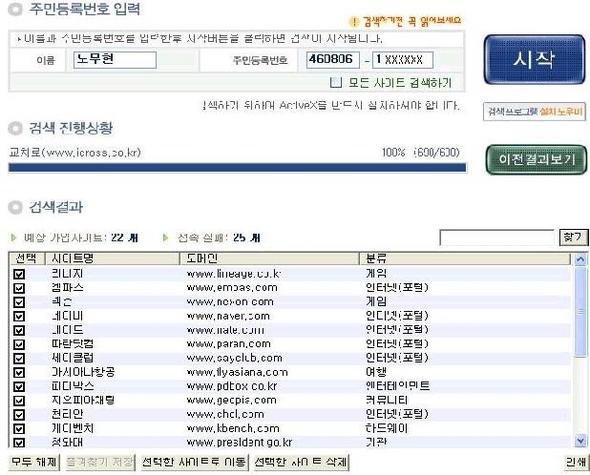Click 기관 category in 청와대 row
590x475 pixels.
coord(376,442)
